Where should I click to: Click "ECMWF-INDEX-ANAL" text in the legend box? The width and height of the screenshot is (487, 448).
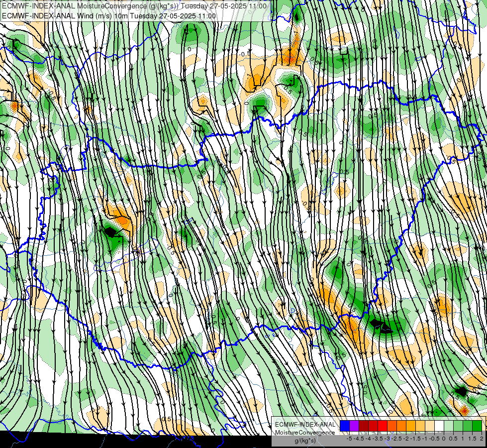[x=305, y=425]
